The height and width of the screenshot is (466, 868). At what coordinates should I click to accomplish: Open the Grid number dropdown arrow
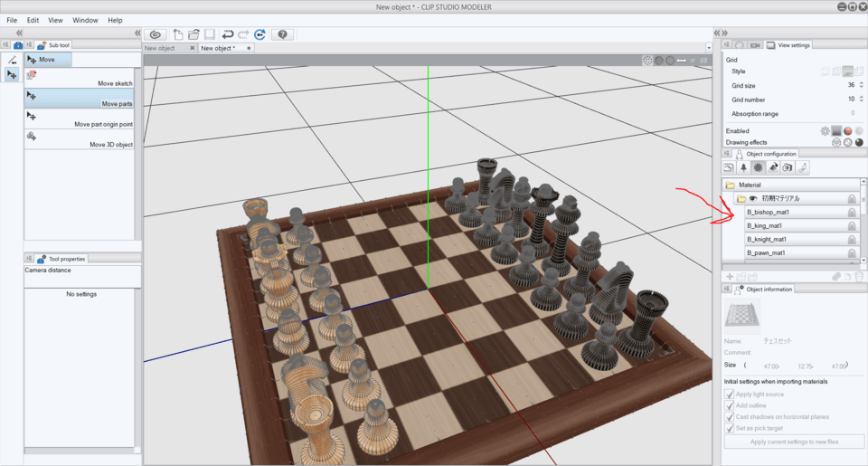[x=862, y=100]
